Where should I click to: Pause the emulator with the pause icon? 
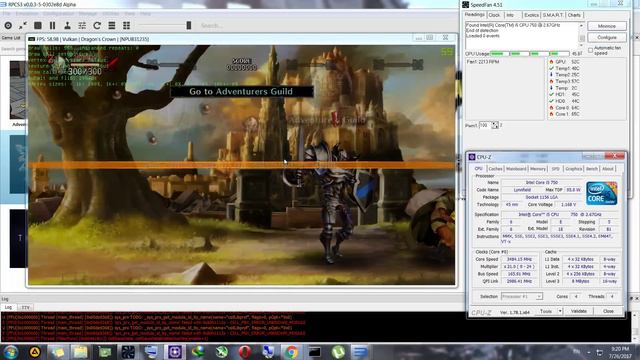[x=52, y=25]
